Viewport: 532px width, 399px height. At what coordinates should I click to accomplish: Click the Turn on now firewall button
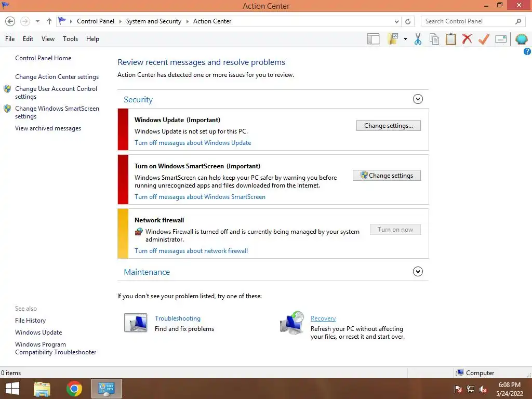(395, 230)
